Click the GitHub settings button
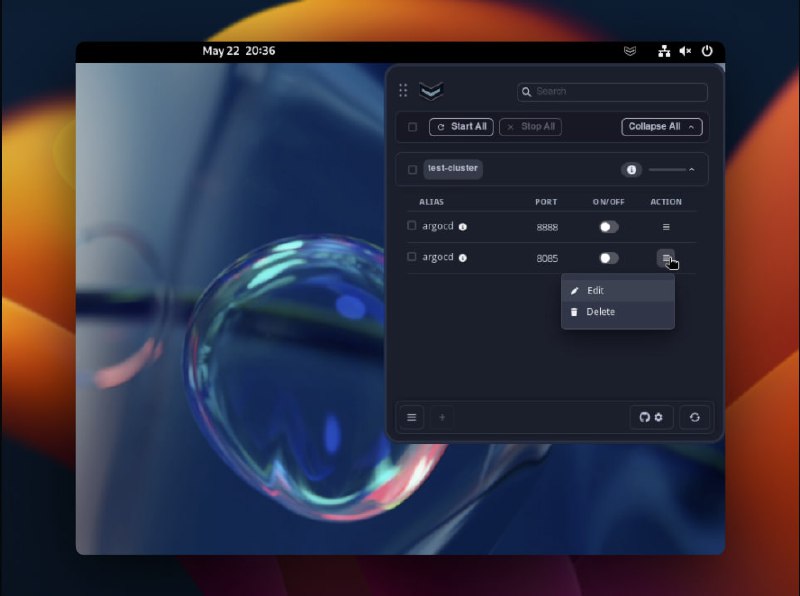Image resolution: width=800 pixels, height=596 pixels. (651, 417)
